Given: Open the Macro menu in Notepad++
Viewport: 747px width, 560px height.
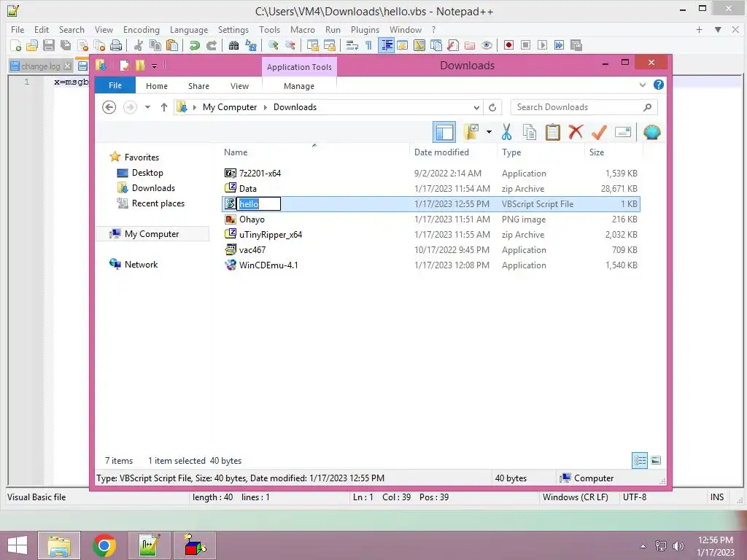Looking at the screenshot, I should 303,29.
